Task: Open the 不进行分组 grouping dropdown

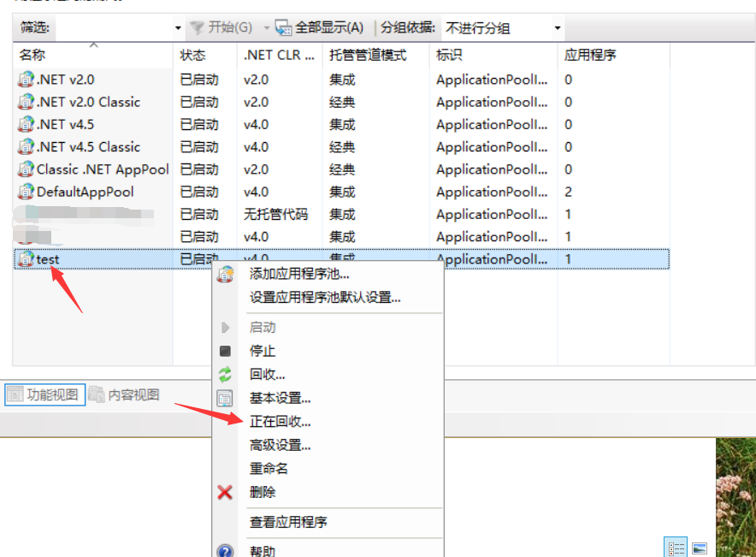Action: click(555, 27)
